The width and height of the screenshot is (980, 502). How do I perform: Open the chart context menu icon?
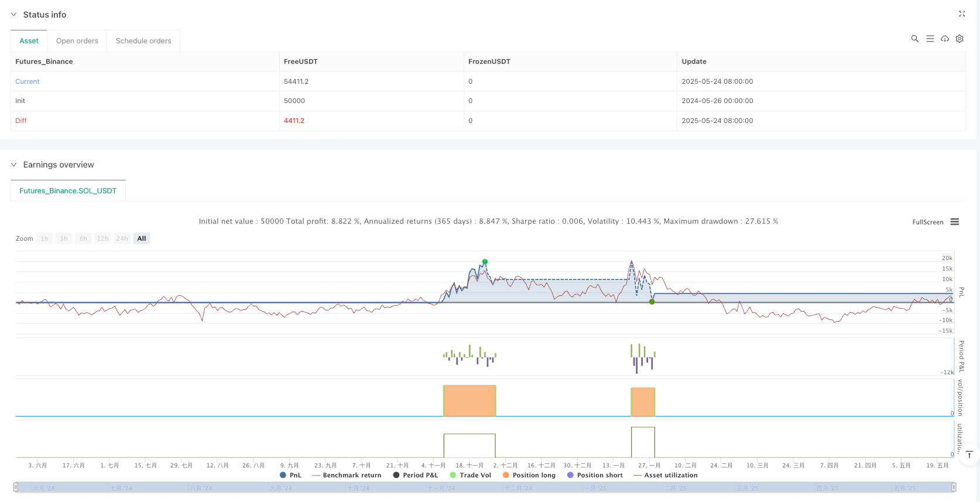(955, 222)
